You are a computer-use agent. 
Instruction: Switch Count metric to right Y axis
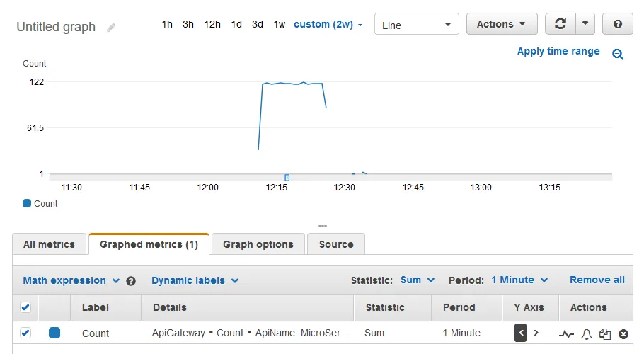coord(536,333)
